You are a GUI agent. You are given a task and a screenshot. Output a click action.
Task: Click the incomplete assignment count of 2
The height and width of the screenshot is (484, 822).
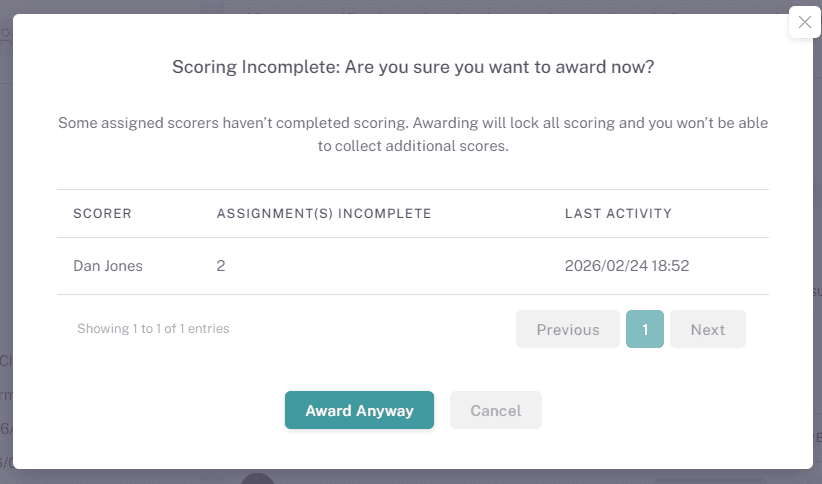click(x=221, y=266)
